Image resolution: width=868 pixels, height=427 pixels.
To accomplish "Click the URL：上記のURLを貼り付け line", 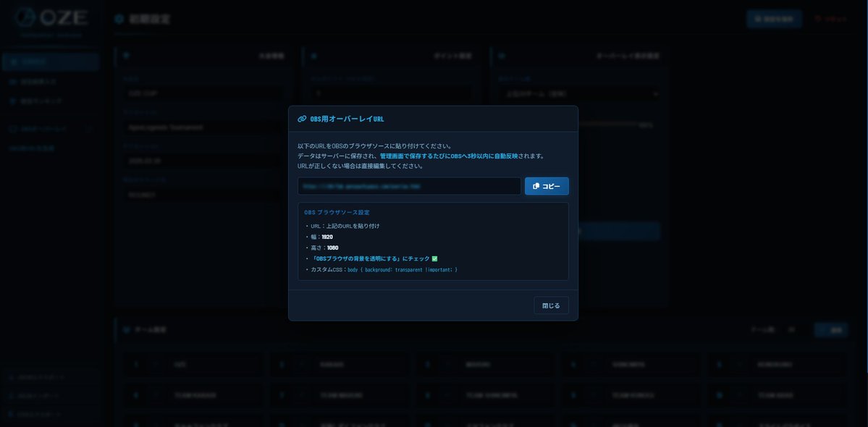I will (x=345, y=227).
